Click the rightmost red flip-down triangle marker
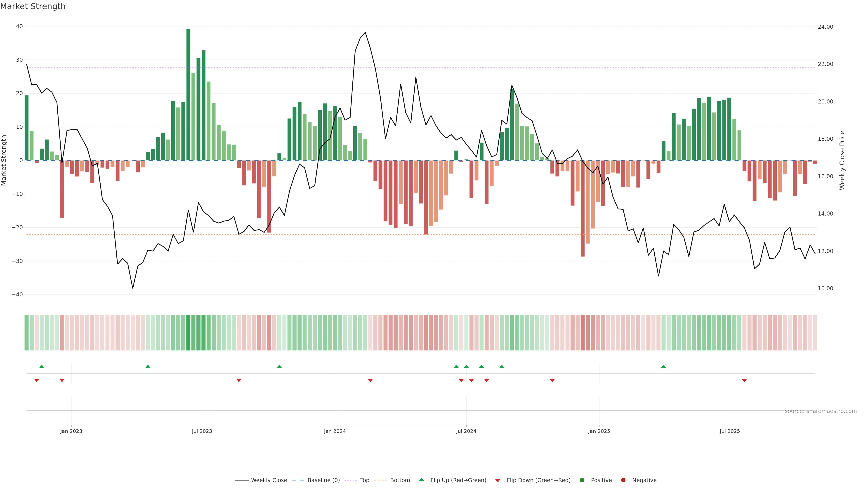The image size is (868, 488). (744, 380)
